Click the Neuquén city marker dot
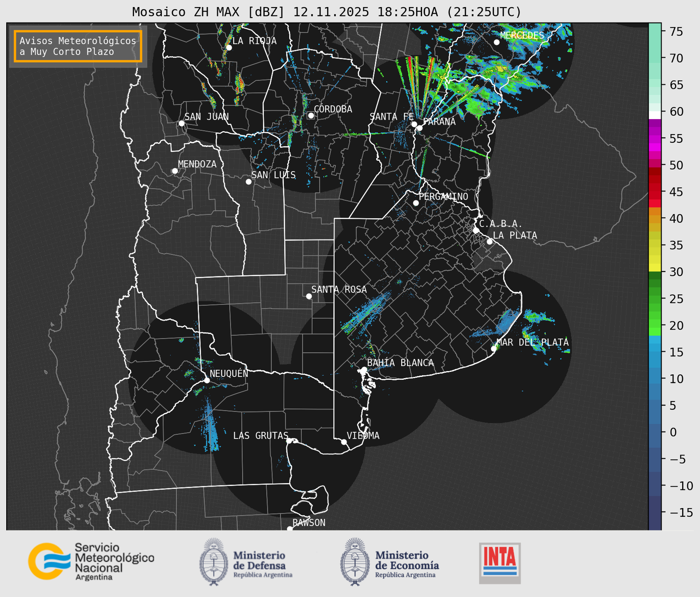 click(207, 380)
